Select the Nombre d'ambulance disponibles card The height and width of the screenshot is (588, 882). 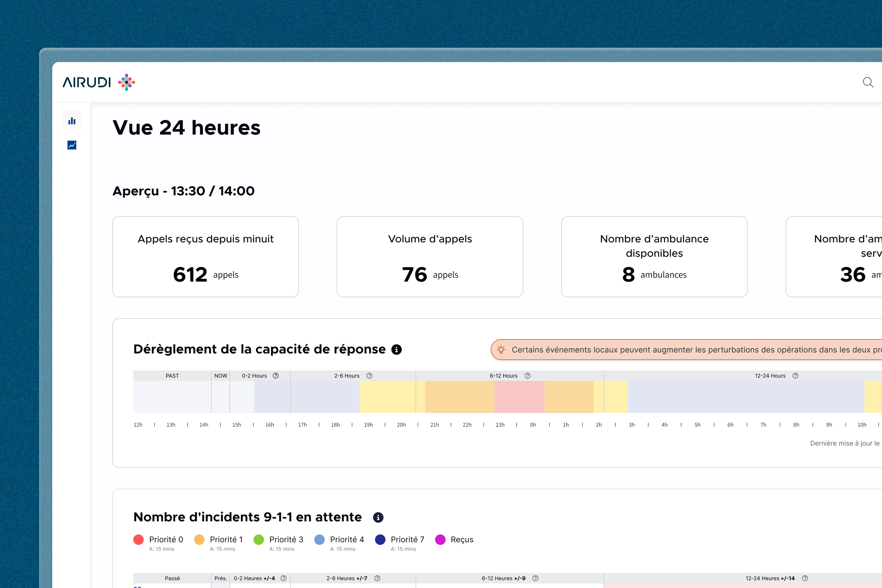[654, 257]
